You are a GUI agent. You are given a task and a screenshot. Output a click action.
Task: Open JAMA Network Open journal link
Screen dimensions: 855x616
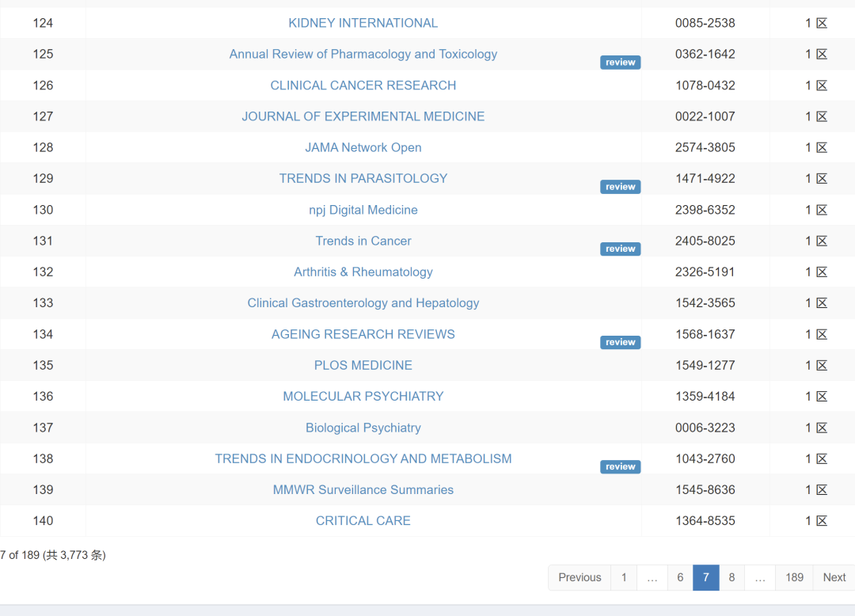coord(363,147)
